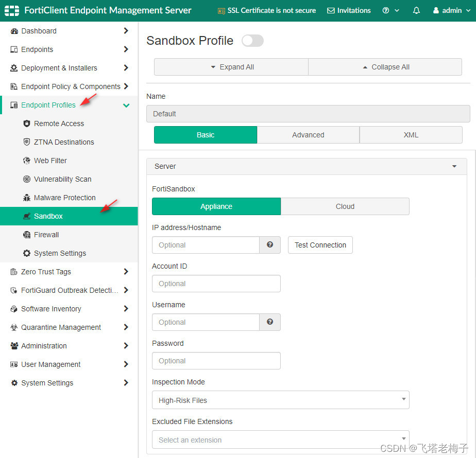Click the Web Filter globe icon
Image resolution: width=476 pixels, height=458 pixels.
(27, 161)
